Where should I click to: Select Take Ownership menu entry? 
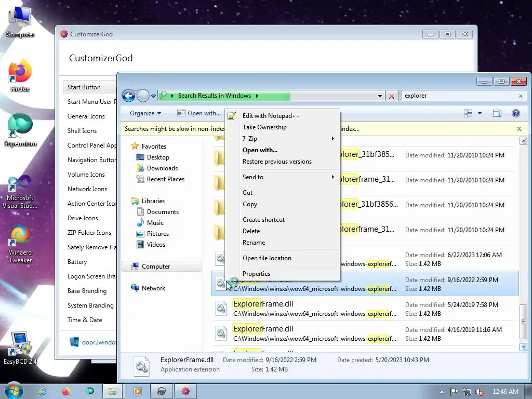282,127
